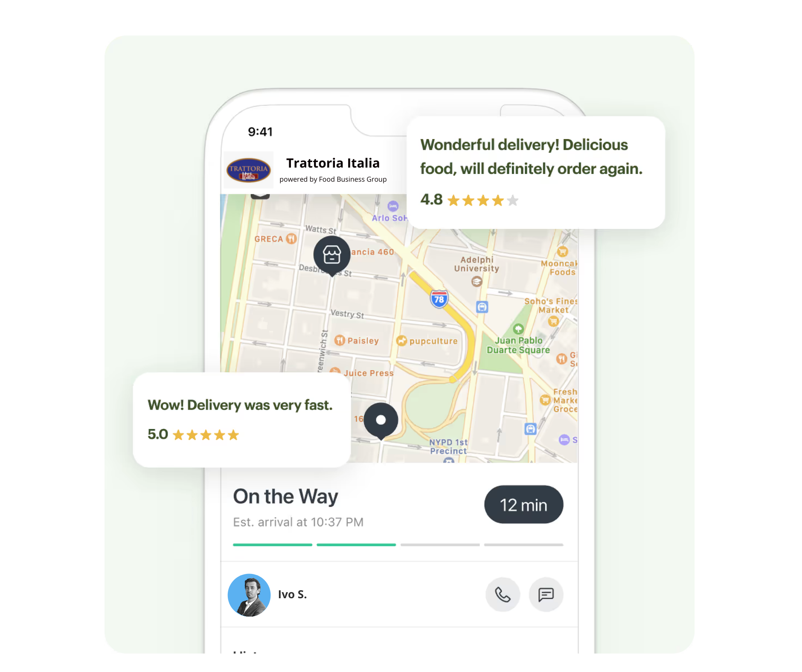
Task: Tap Juan Pablo Duarte Square park icon
Action: (x=518, y=329)
